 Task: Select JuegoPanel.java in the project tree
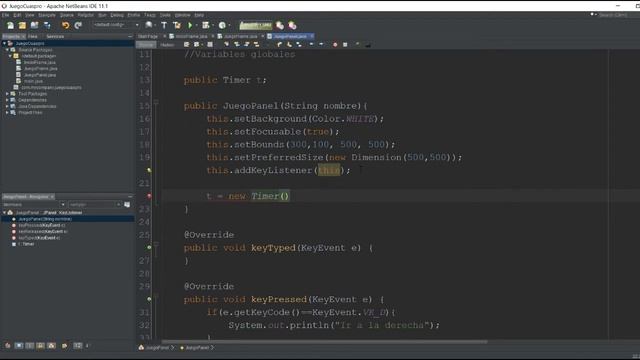coord(40,75)
